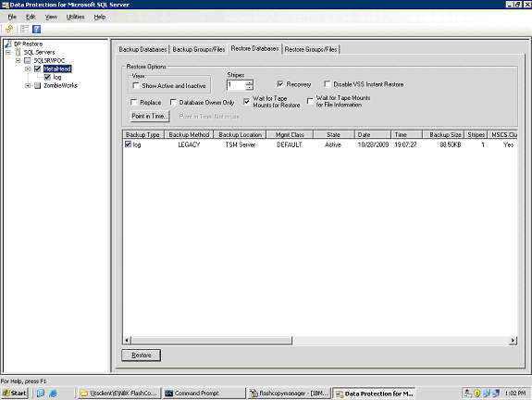The image size is (532, 400).
Task: Sort by Mgmt Class column header
Action: tap(290, 135)
